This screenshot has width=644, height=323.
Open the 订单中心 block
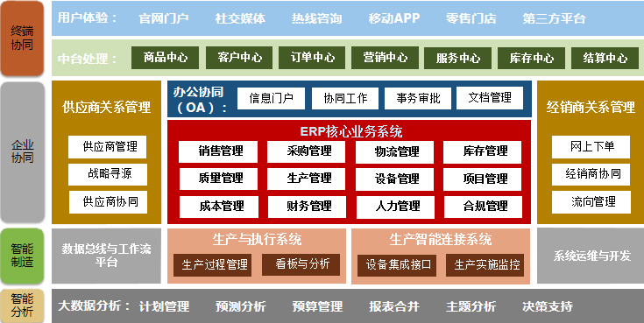click(x=312, y=58)
